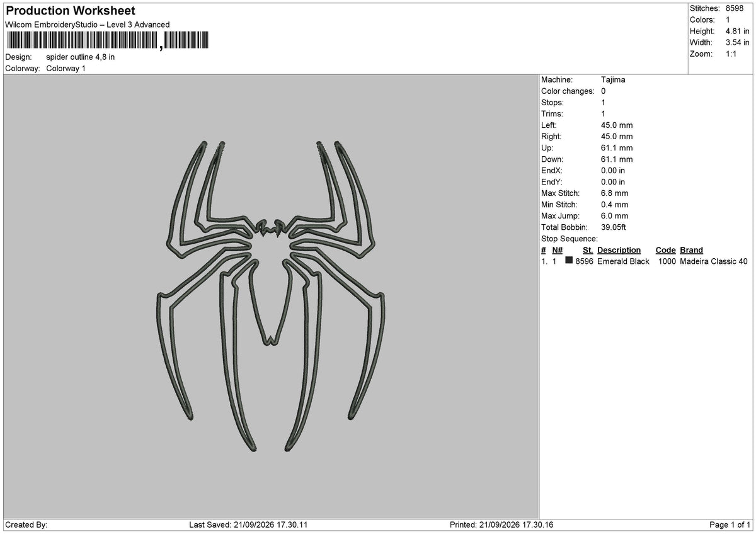
Task: Click the St. column header
Action: coord(588,250)
